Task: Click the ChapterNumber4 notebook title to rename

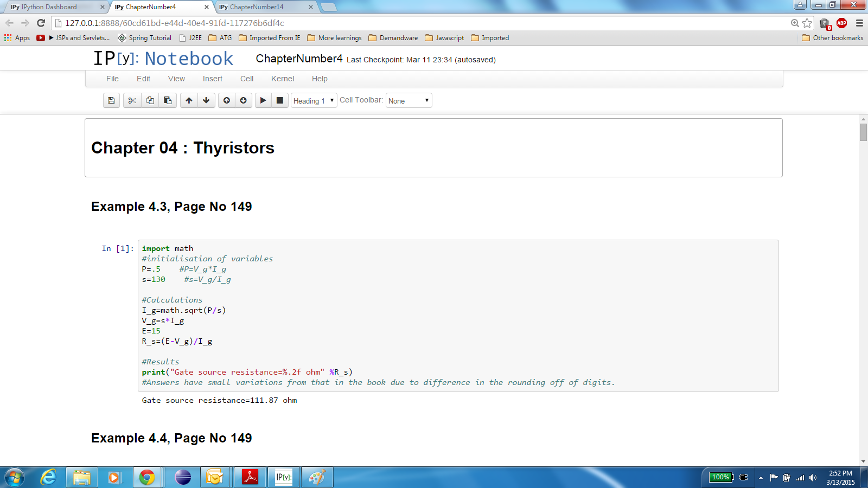Action: 299,59
